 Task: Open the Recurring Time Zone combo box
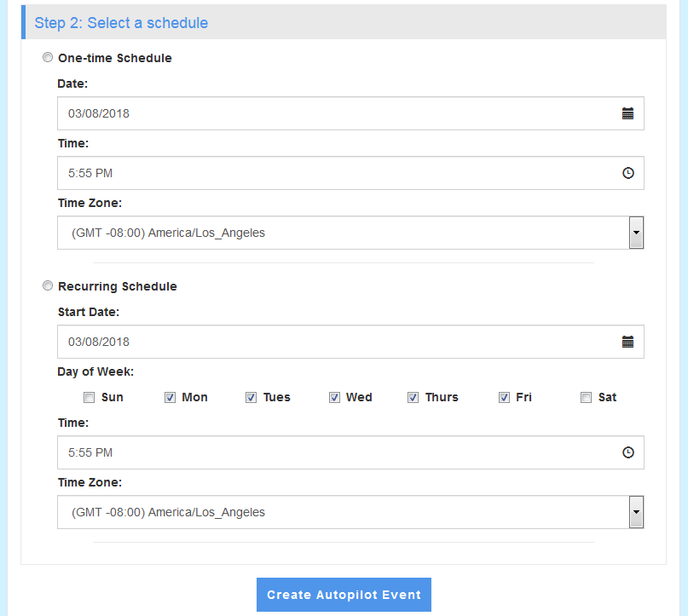click(x=341, y=512)
